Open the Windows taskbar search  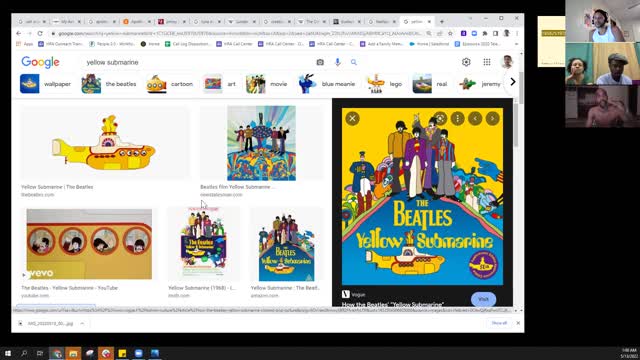[24, 353]
